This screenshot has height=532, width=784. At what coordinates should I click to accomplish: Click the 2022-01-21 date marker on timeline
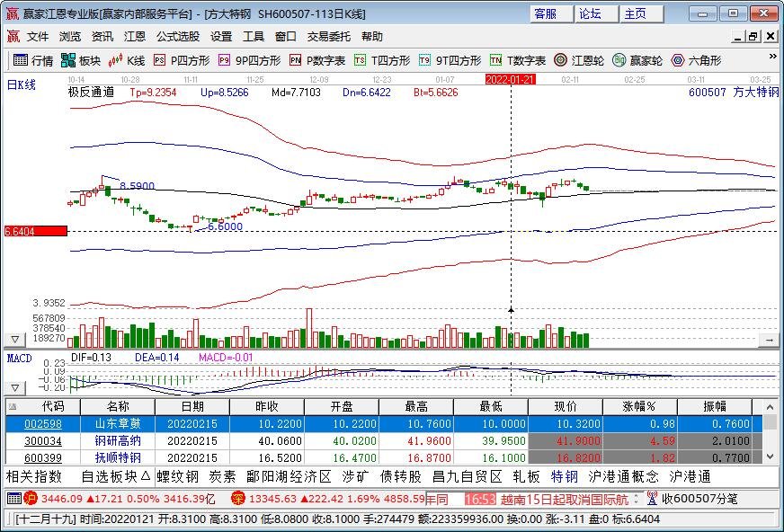tap(511, 79)
